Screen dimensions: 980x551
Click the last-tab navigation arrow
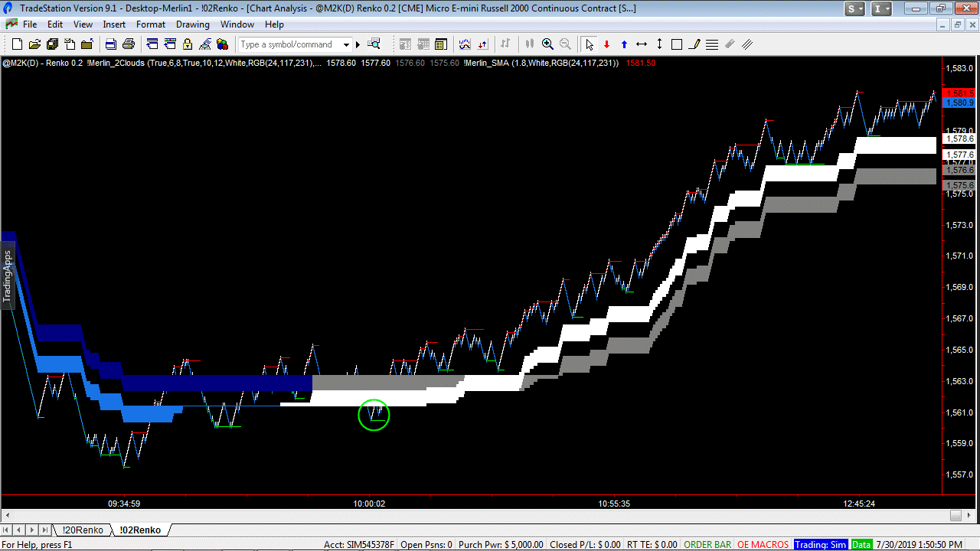click(44, 530)
